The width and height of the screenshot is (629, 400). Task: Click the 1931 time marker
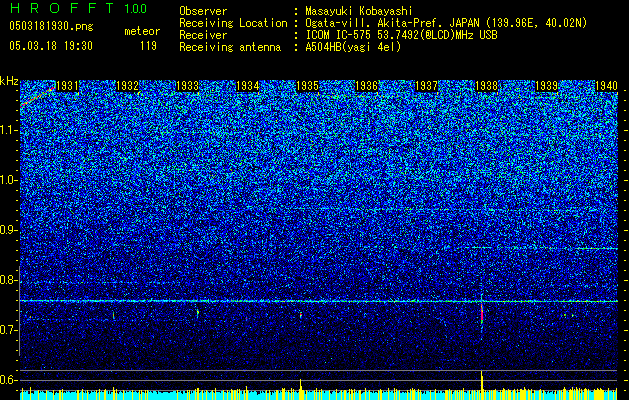(67, 86)
